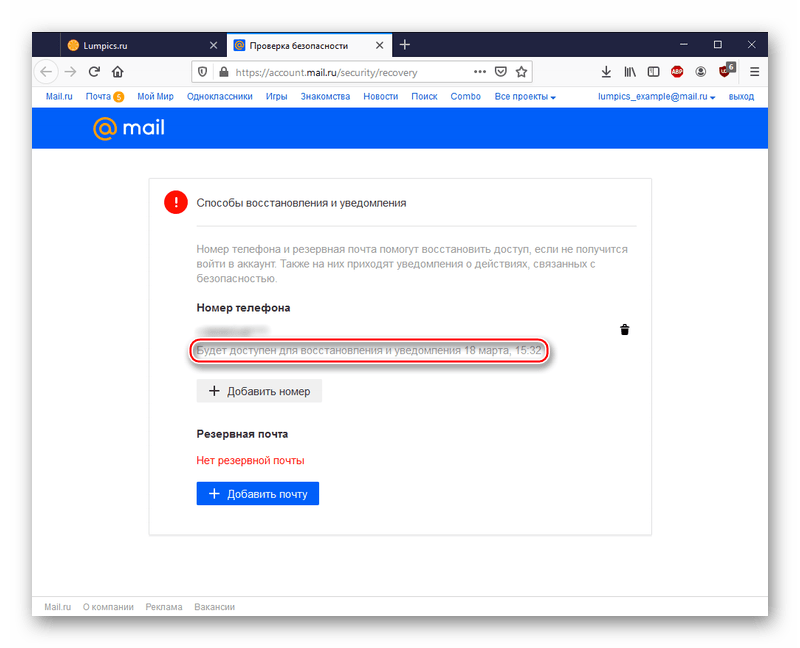Click the 'выход' logout link

coord(742,97)
